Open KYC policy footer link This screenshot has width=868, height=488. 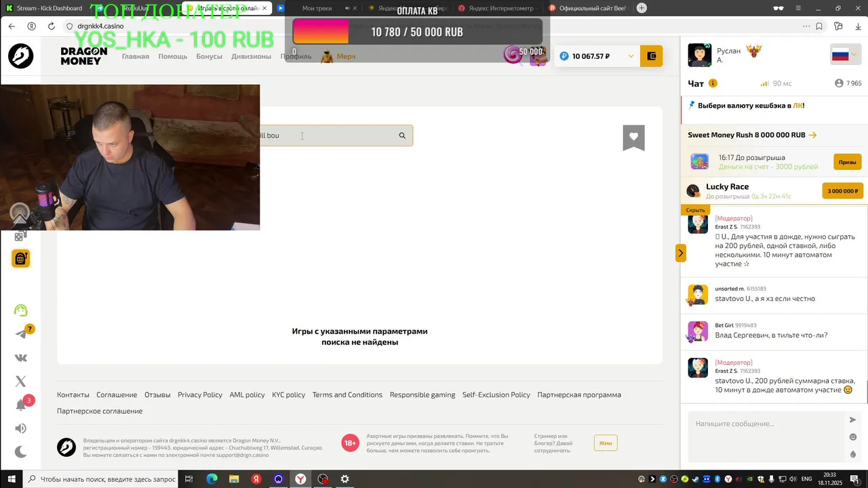tap(289, 394)
